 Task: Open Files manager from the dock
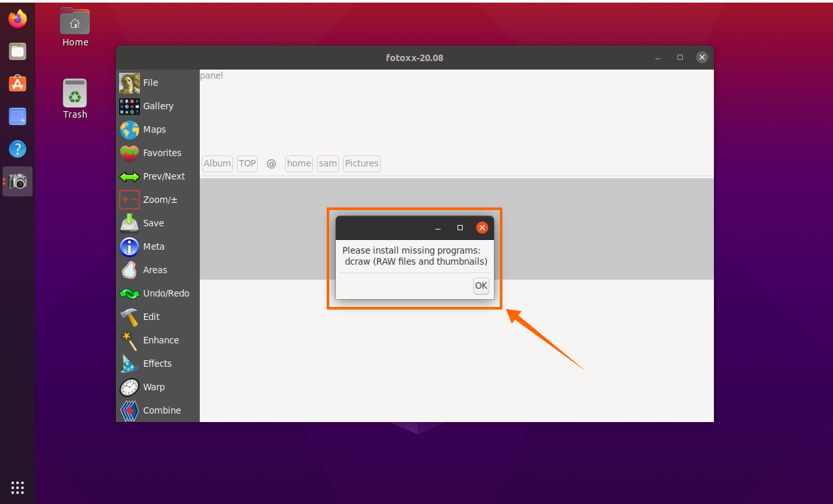[x=18, y=51]
